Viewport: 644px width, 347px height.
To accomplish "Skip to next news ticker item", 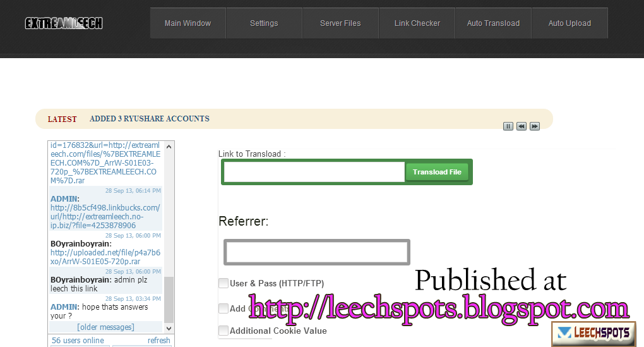I will point(534,126).
